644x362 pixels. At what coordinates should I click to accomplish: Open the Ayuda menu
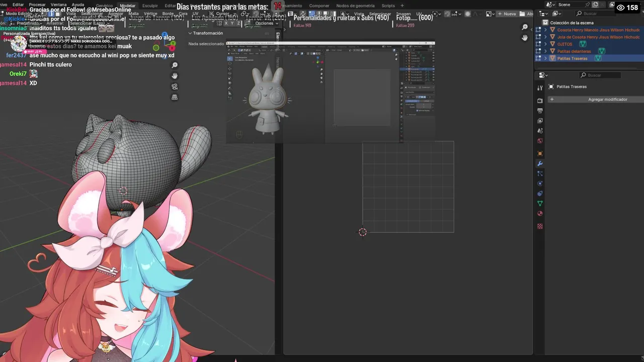[x=77, y=5]
